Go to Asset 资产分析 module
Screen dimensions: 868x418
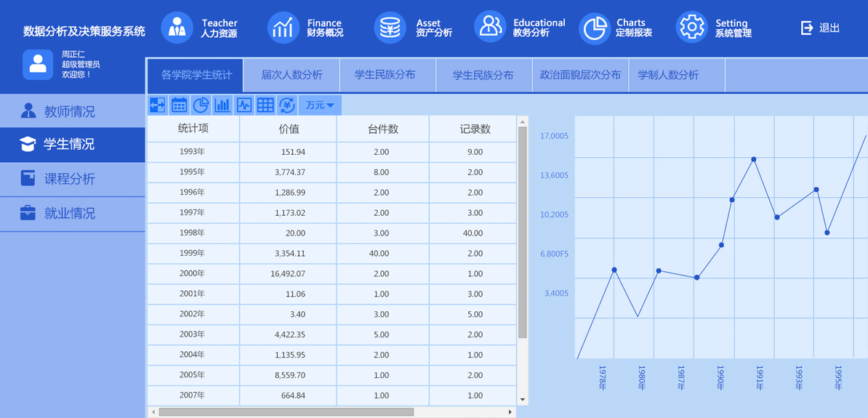tap(413, 28)
